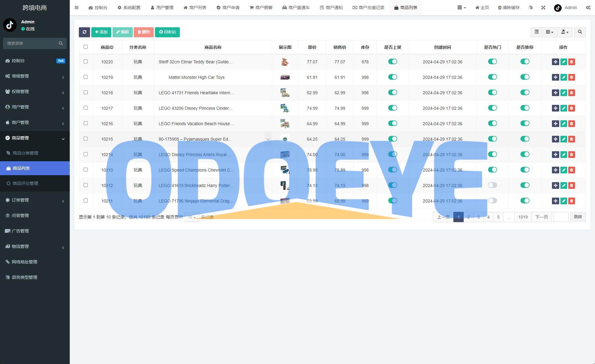Viewport: 595px width, 364px height.
Task: Enable hot switch for product 10211
Action: (492, 201)
